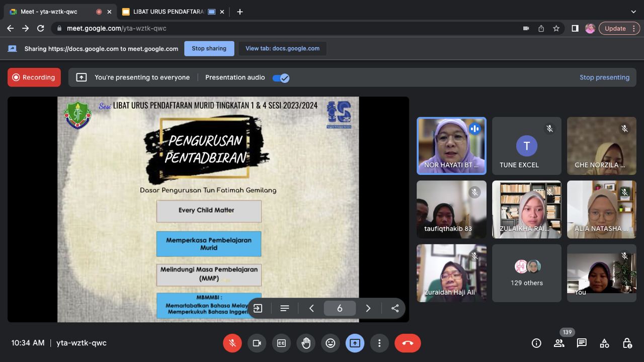Screen dimensions: 644x362
Task: Turn on closed captions
Action: 281,343
